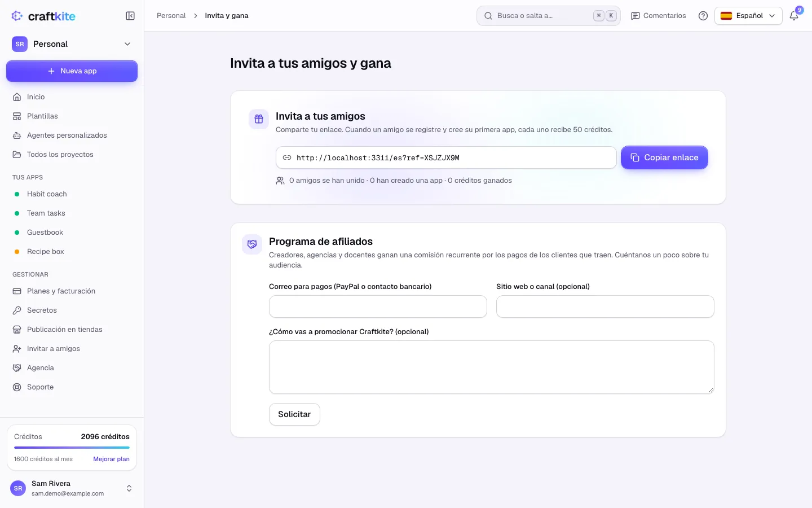Click the link chain icon in referral URL field
The width and height of the screenshot is (812, 508).
coord(287,158)
